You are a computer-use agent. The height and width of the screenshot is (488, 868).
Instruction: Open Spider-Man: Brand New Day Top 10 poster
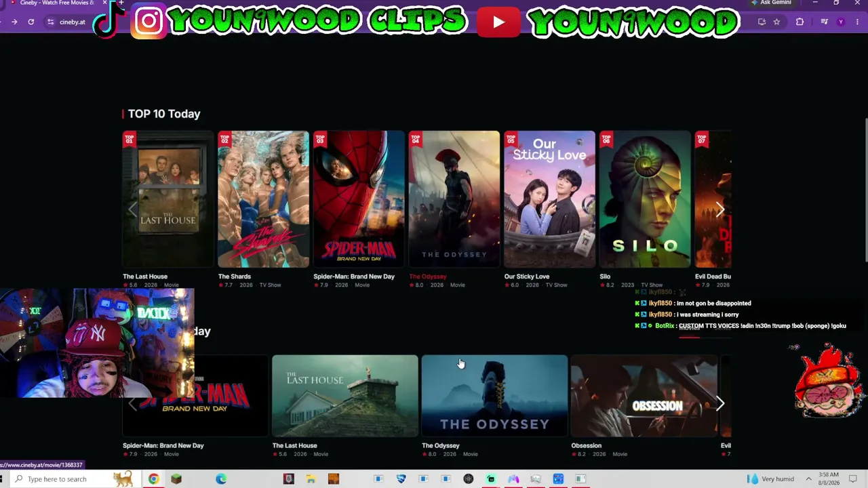click(x=359, y=199)
